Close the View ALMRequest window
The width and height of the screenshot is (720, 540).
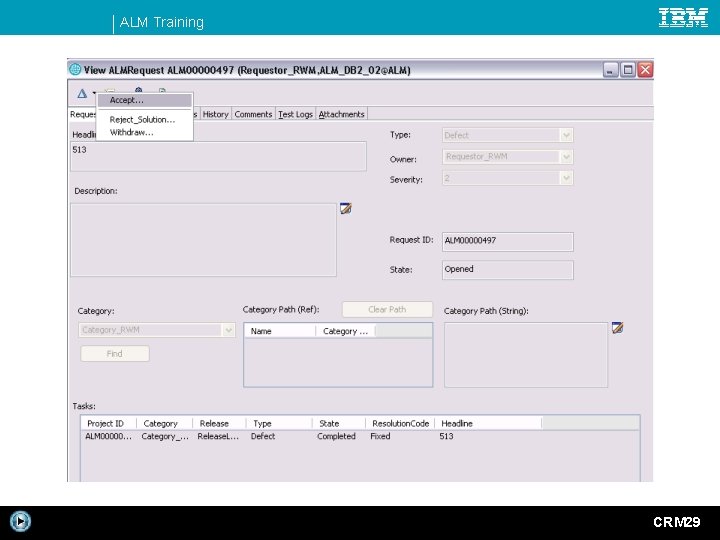point(645,70)
